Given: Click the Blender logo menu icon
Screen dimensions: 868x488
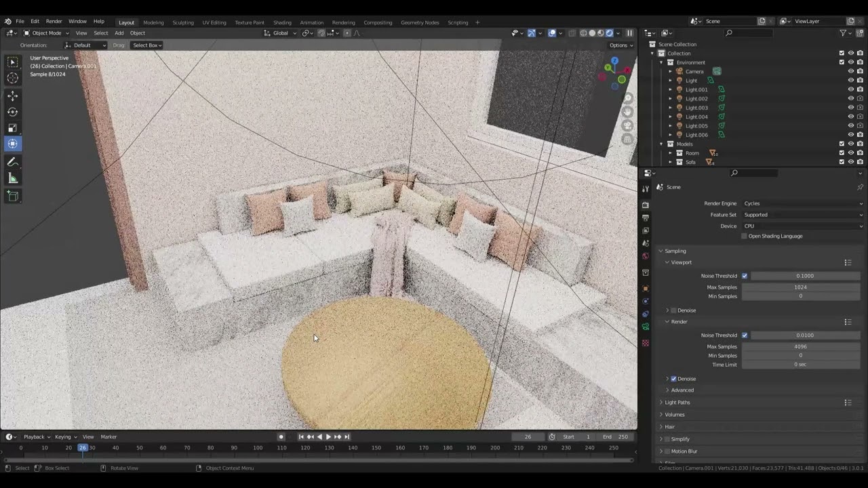Looking at the screenshot, I should click(x=7, y=22).
